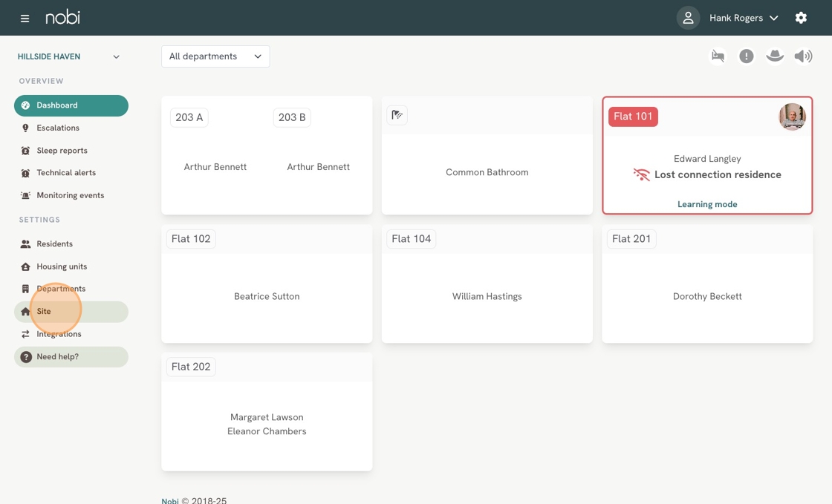Open Sleep reports from the sidebar
832x504 pixels.
point(62,151)
